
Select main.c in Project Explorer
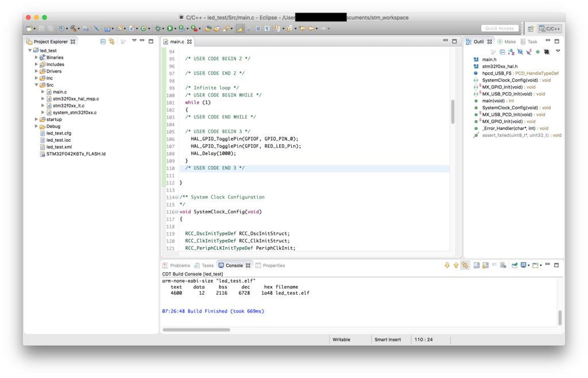point(60,92)
